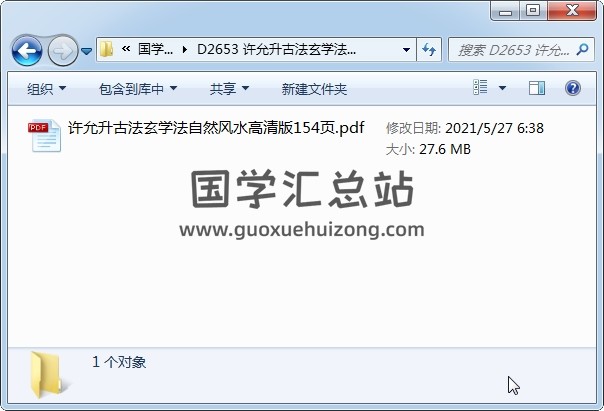
Task: Click the 国学 breadcrumb in address bar
Action: [155, 49]
